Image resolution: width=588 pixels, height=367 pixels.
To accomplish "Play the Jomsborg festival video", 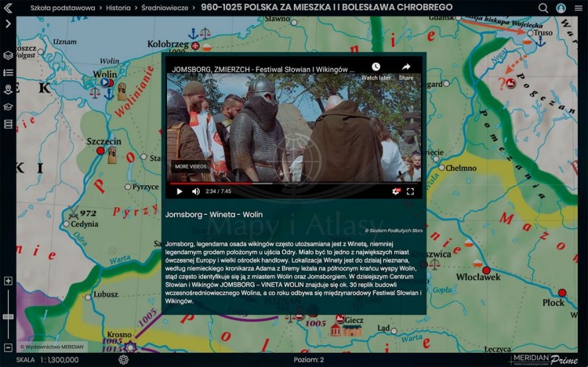I will pyautogui.click(x=180, y=191).
